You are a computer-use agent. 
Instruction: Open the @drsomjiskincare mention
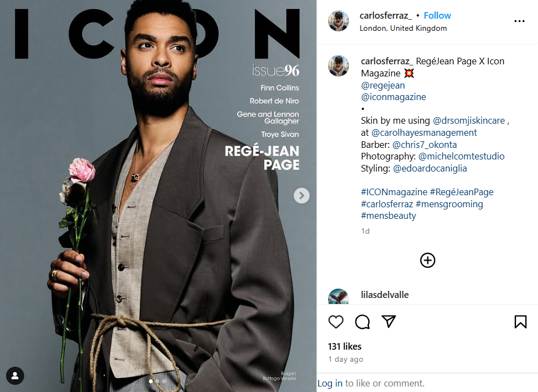tap(469, 120)
